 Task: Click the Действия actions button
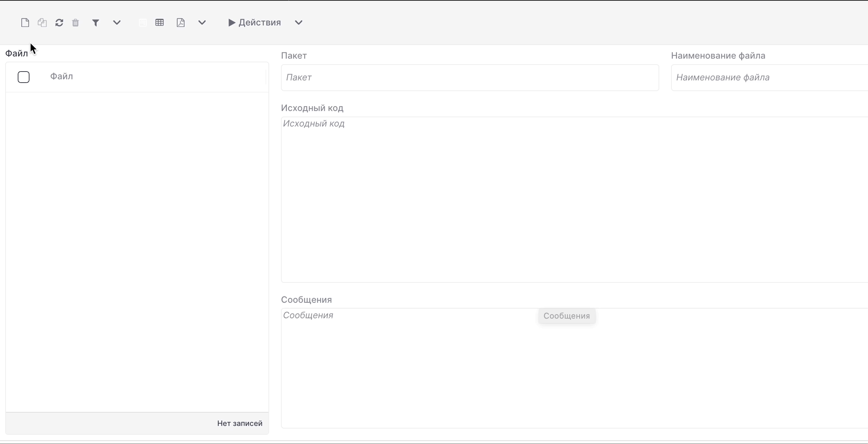point(254,22)
